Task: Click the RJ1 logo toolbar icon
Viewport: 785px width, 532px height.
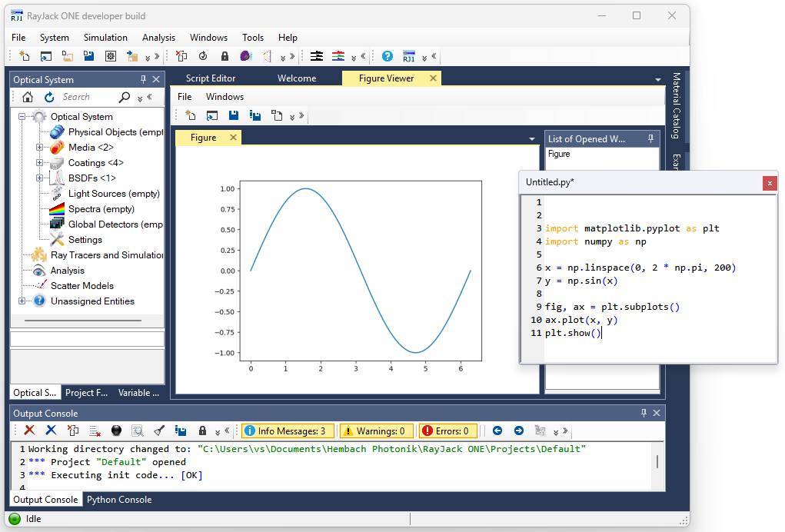Action: (x=409, y=56)
